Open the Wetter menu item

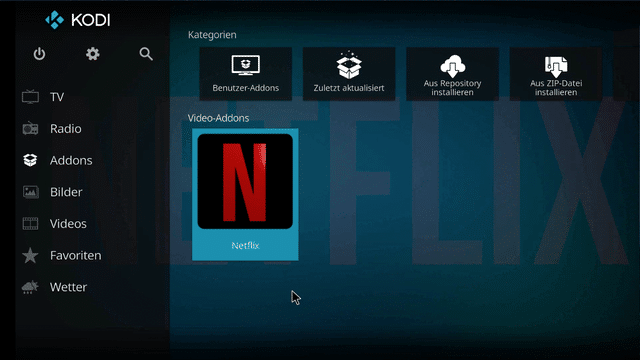[x=68, y=287]
